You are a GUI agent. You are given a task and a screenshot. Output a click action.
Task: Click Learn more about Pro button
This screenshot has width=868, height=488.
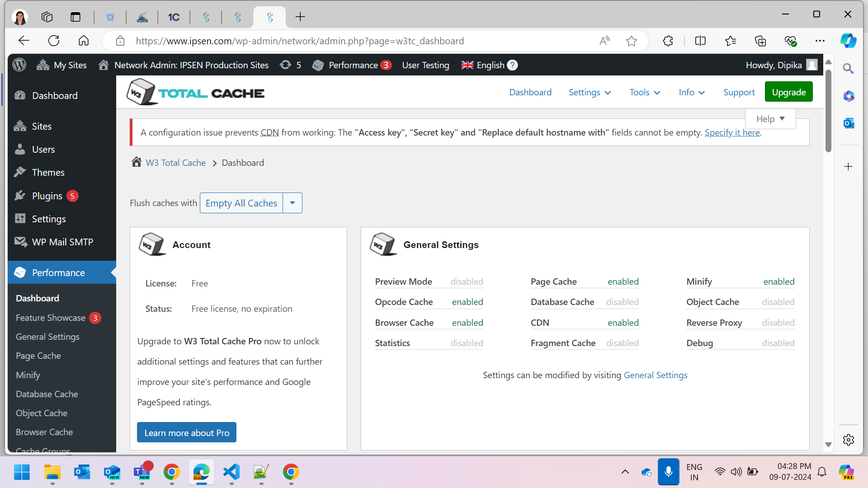[187, 432]
